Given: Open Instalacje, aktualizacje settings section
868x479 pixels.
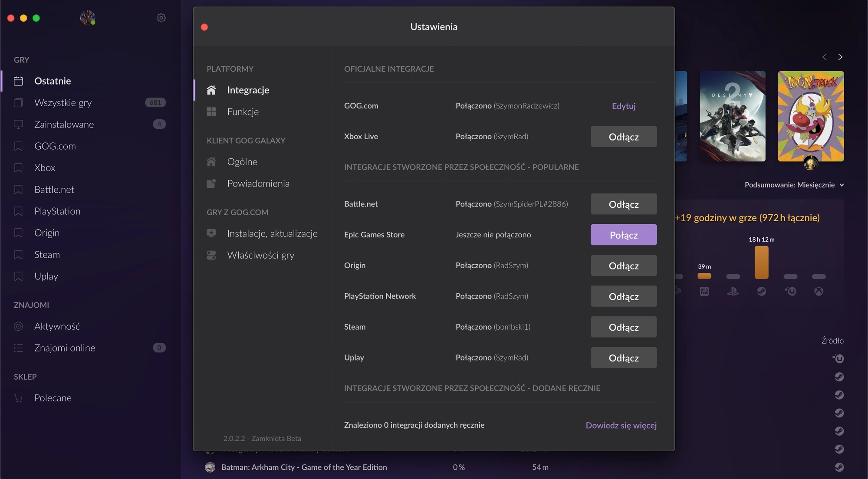Looking at the screenshot, I should coord(272,233).
